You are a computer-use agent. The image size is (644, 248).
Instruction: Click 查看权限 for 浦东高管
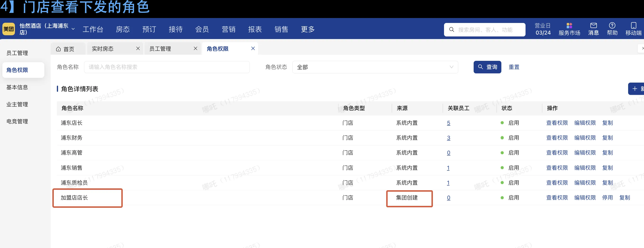pos(557,153)
